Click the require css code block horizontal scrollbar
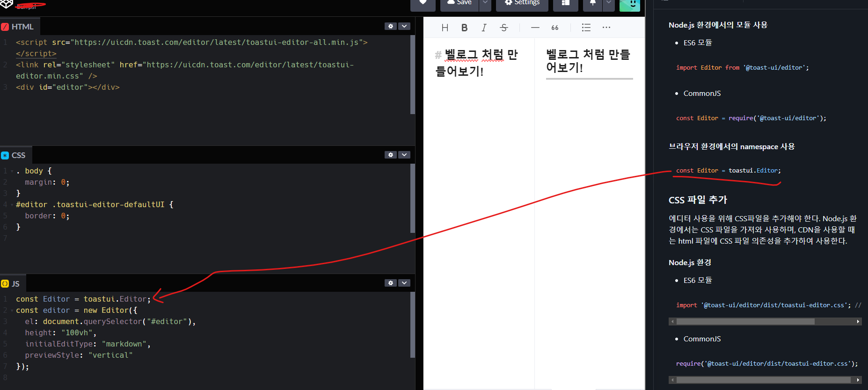 click(764, 380)
